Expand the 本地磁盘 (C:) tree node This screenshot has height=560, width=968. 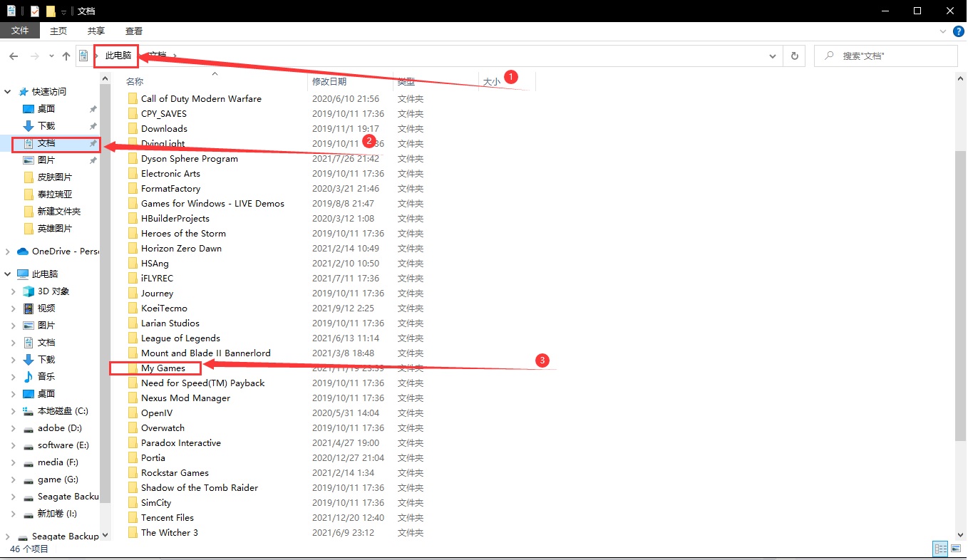pos(13,411)
